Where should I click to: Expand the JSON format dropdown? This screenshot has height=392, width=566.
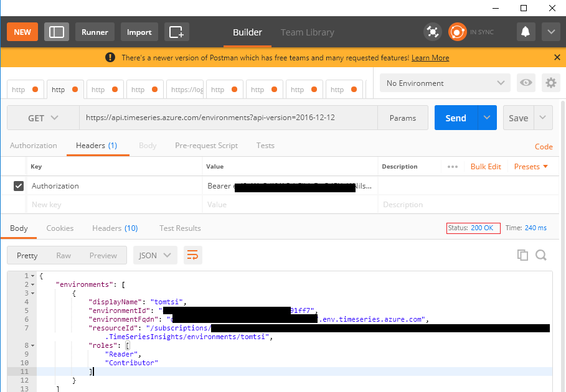(x=155, y=255)
